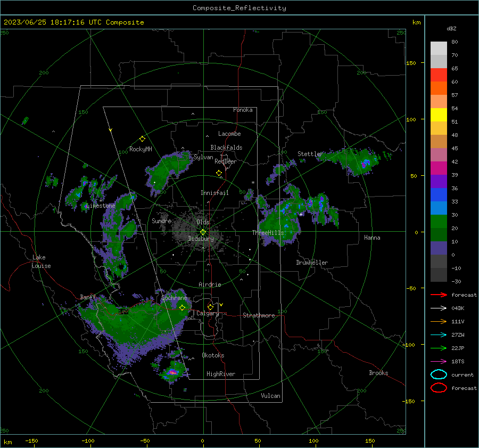This screenshot has height=448, width=479.
Task: Click the white plus marker near ThreeHills storm
Action: point(301,214)
